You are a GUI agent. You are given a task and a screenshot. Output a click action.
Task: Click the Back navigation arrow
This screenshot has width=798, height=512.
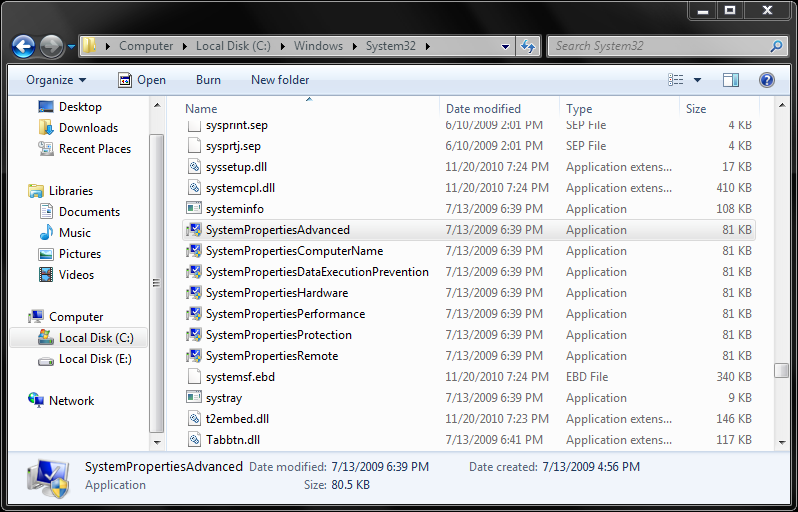[23, 47]
